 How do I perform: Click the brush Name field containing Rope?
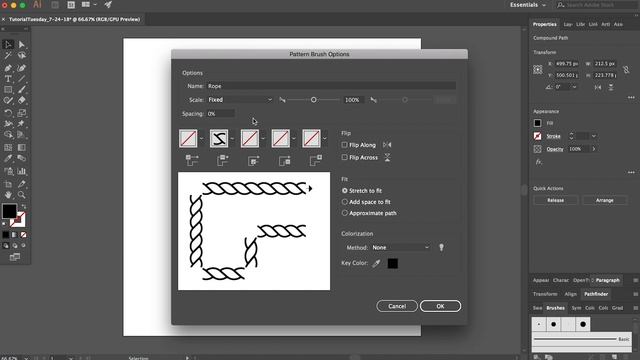coord(331,86)
